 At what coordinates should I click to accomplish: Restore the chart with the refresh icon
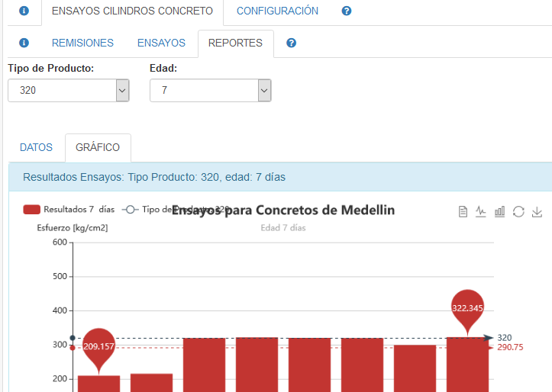[518, 211]
